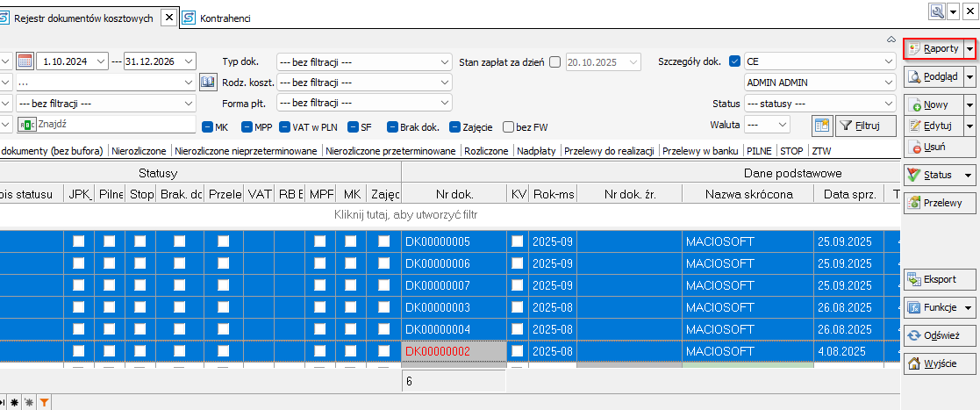Open the wrench settings icon
Viewport: 980px width, 410px height.
click(x=937, y=12)
